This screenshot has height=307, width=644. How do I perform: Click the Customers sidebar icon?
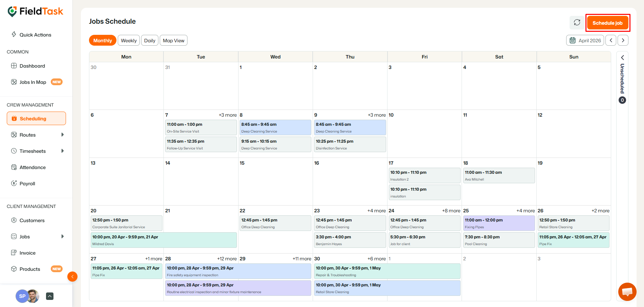(14, 220)
